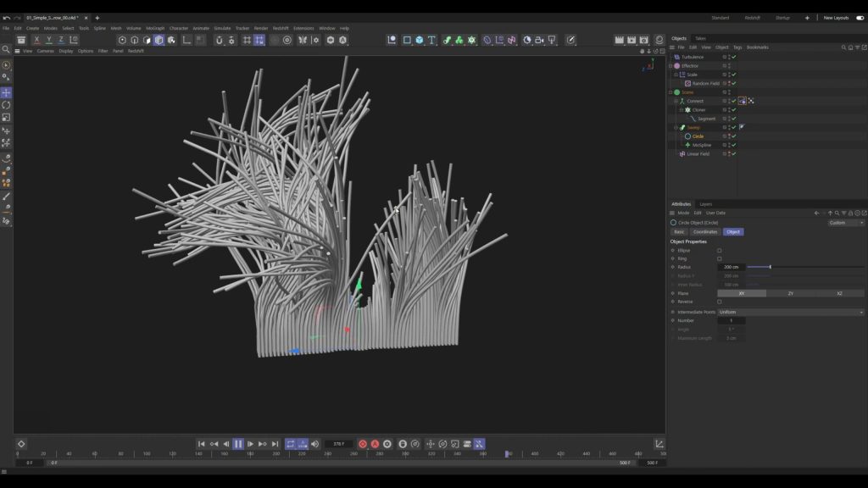Collapse the Cloner tree node

(x=682, y=110)
